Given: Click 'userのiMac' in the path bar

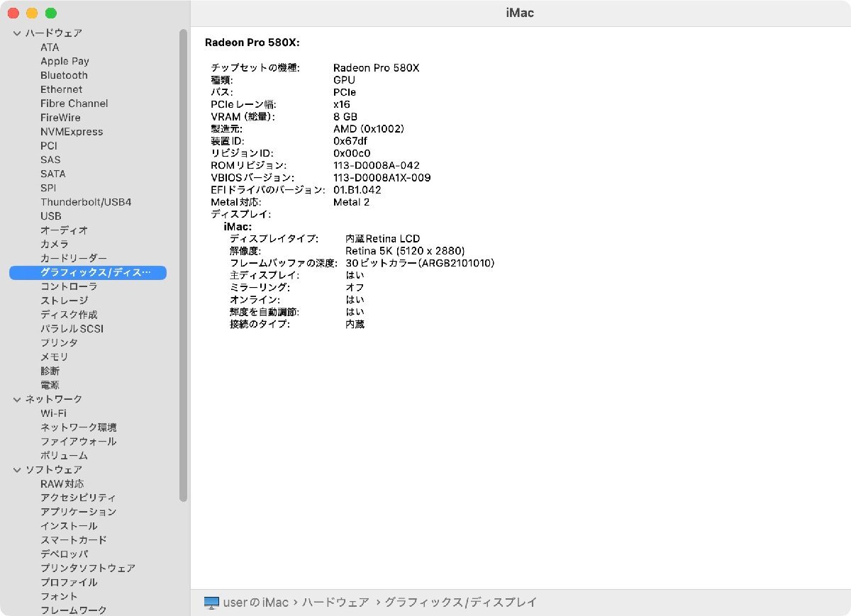Looking at the screenshot, I should [256, 603].
